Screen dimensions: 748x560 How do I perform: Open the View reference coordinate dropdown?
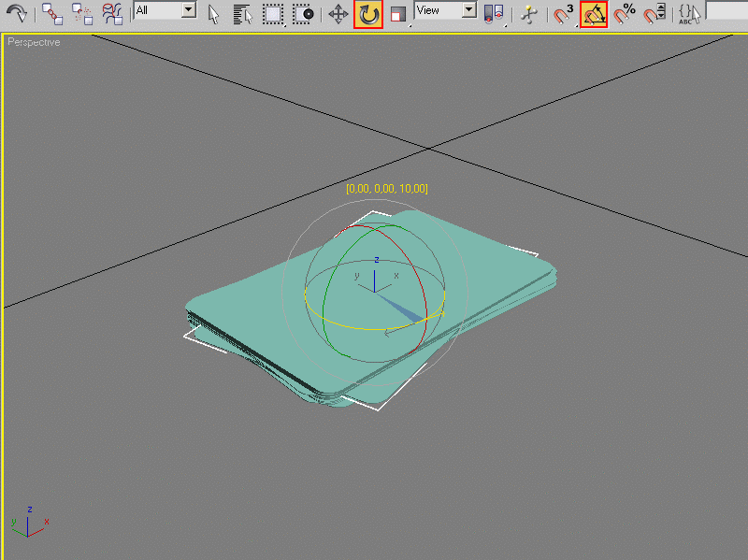446,10
